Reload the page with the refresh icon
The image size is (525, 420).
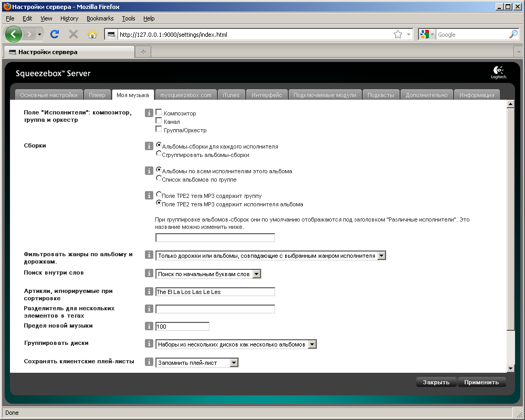pos(55,34)
